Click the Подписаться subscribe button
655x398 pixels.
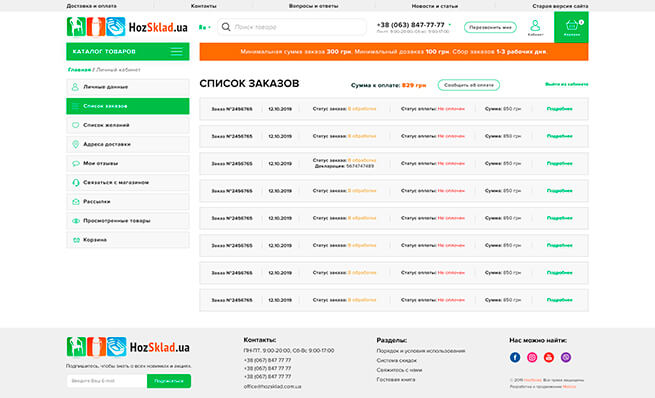[169, 381]
